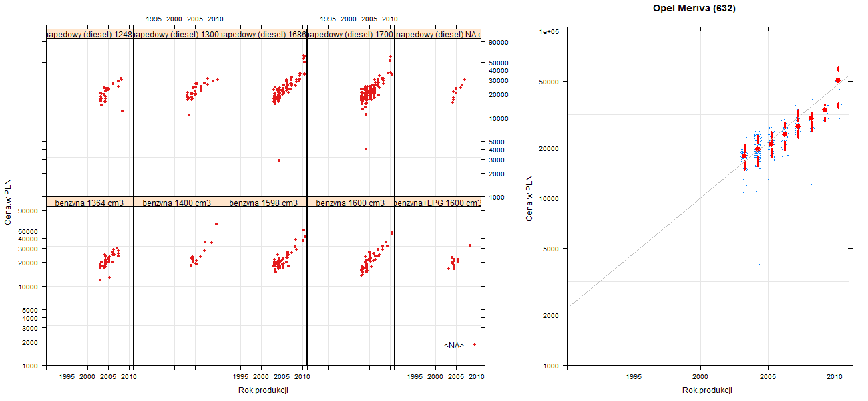Click the red data point beside the "<NA>" label
The image size is (868, 401).
click(x=474, y=344)
